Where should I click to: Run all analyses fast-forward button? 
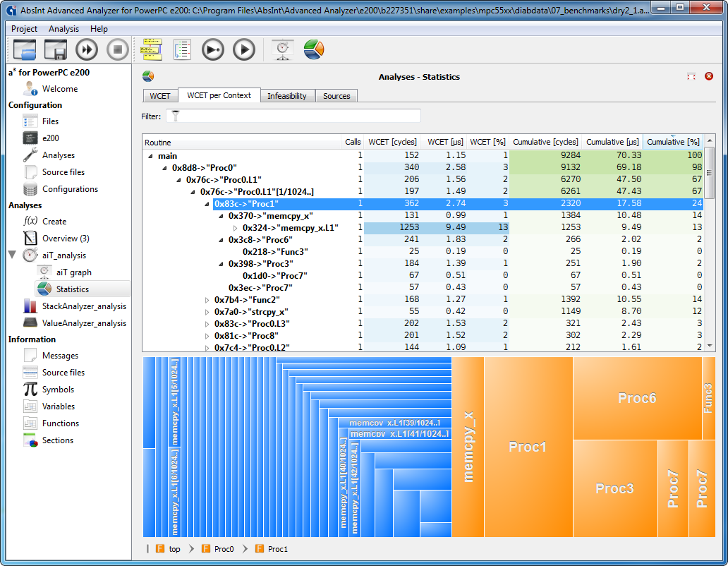click(x=87, y=49)
